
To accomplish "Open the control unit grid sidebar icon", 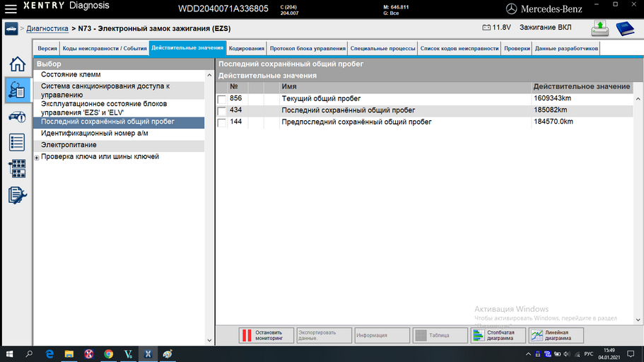I will pyautogui.click(x=17, y=168).
